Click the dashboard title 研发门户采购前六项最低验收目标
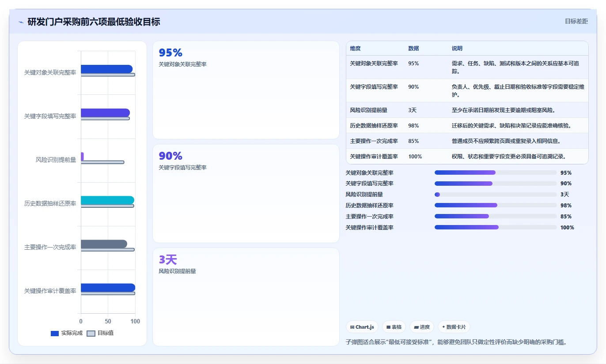Image resolution: width=606 pixels, height=364 pixels. (x=94, y=22)
